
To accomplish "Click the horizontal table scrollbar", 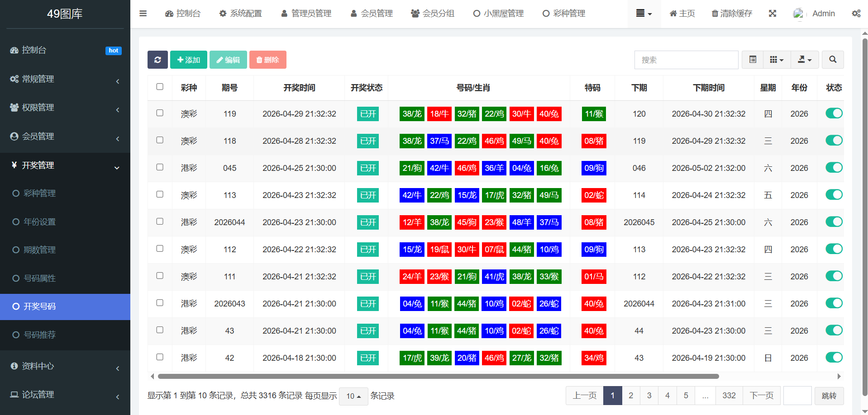I will 438,376.
